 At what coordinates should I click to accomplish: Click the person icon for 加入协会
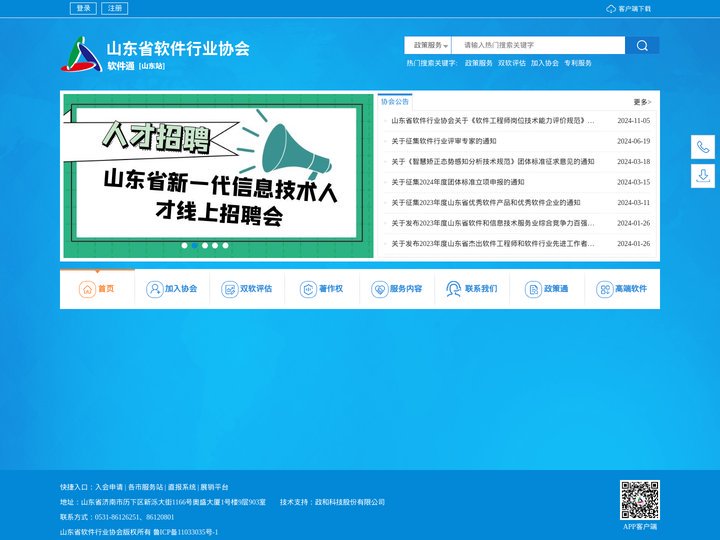[154, 289]
